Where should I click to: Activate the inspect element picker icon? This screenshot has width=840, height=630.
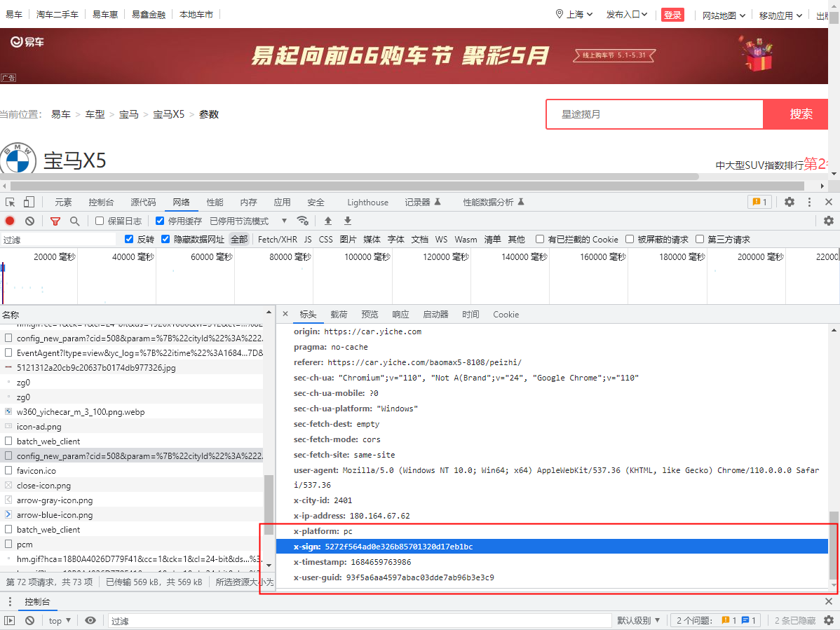point(11,203)
